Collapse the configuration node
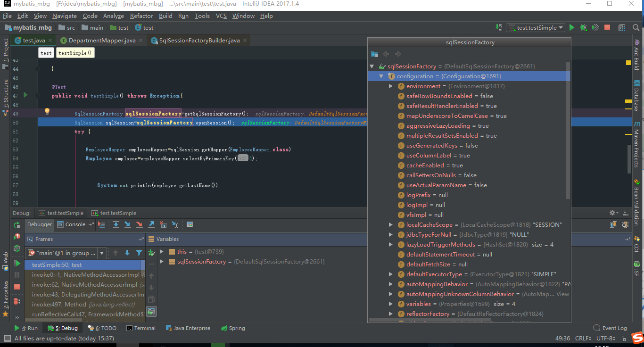The image size is (644, 347). tap(381, 76)
